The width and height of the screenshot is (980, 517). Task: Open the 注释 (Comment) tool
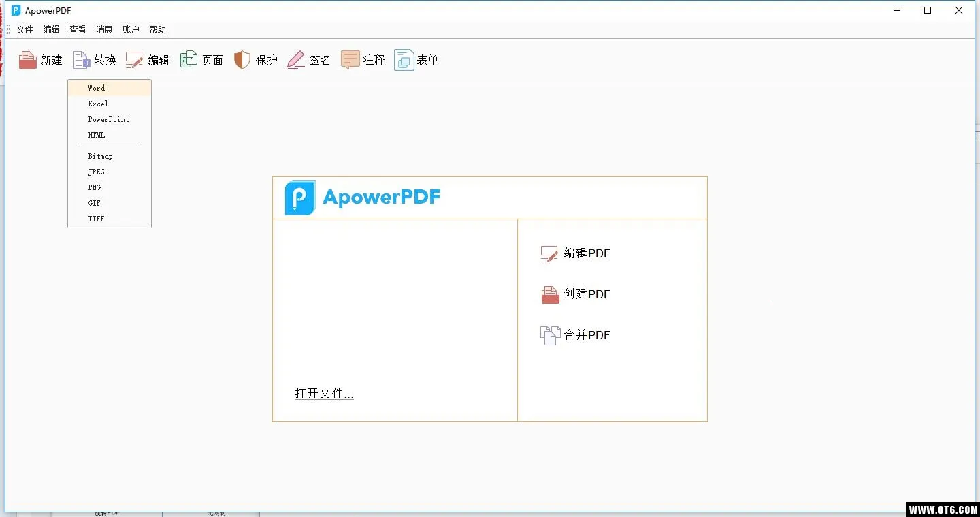(363, 60)
